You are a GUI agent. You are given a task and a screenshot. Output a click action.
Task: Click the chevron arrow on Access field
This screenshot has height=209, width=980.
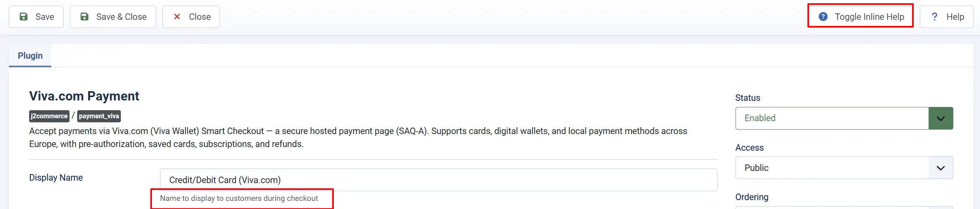coord(941,168)
